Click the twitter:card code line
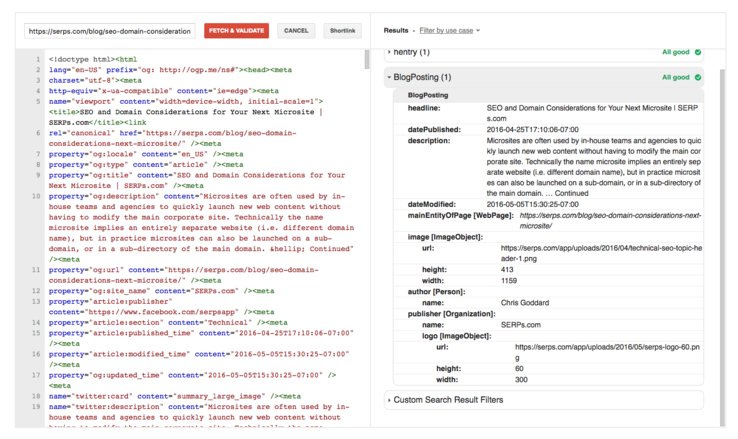This screenshot has height=439, width=738. coord(175,396)
